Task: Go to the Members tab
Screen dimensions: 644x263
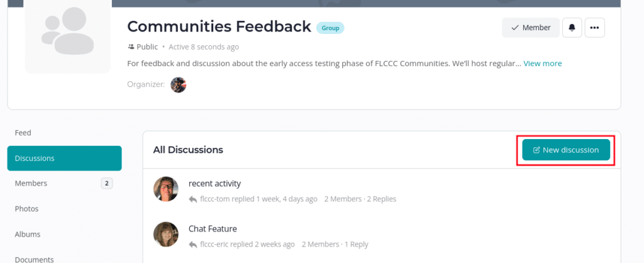Action: [x=31, y=183]
